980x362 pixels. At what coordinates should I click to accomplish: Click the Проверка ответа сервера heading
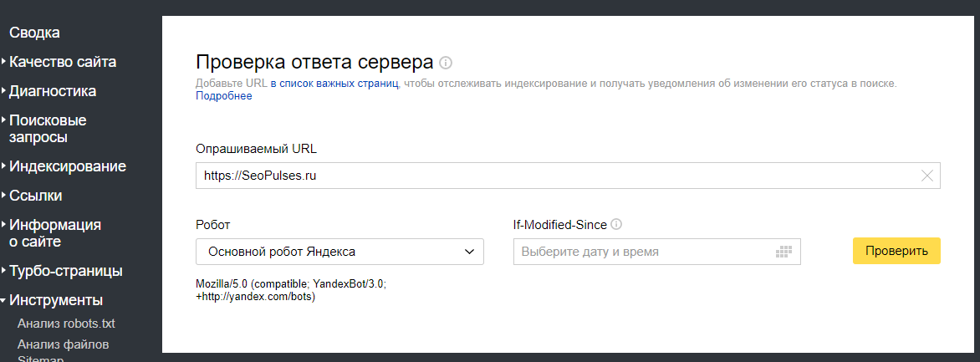coord(314,63)
